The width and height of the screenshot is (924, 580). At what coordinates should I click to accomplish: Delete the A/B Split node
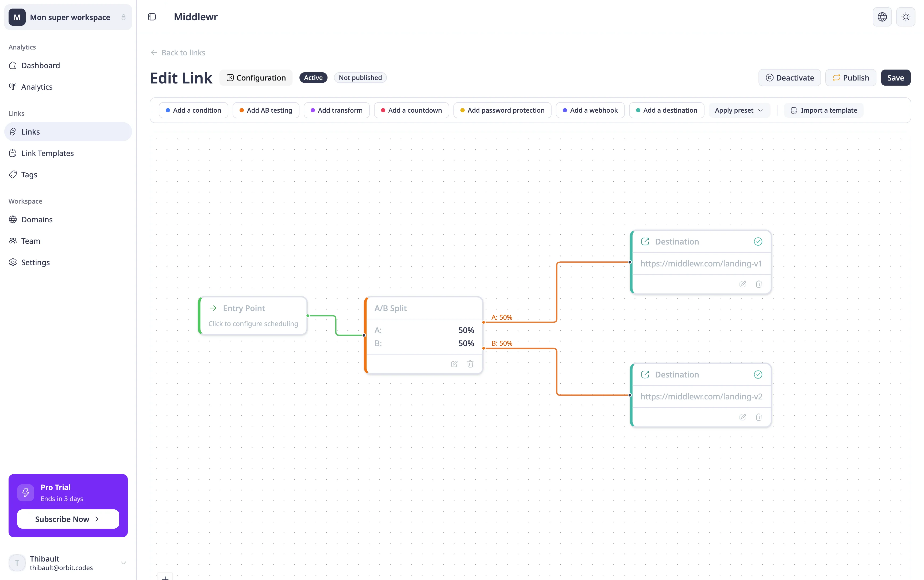(x=470, y=364)
